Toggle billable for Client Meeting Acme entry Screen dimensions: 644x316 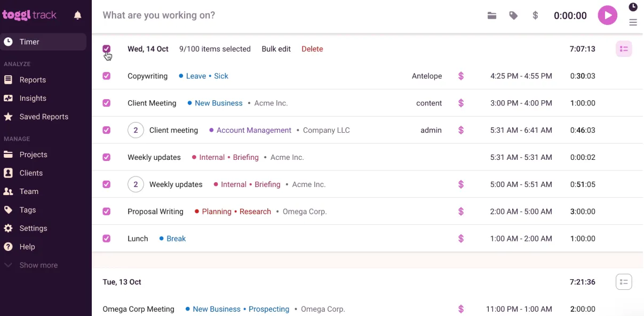461,103
